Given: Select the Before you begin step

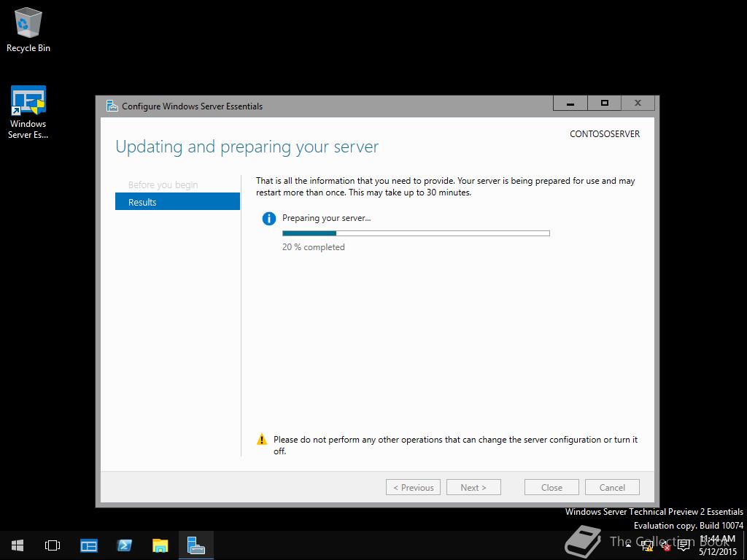Looking at the screenshot, I should (x=163, y=184).
